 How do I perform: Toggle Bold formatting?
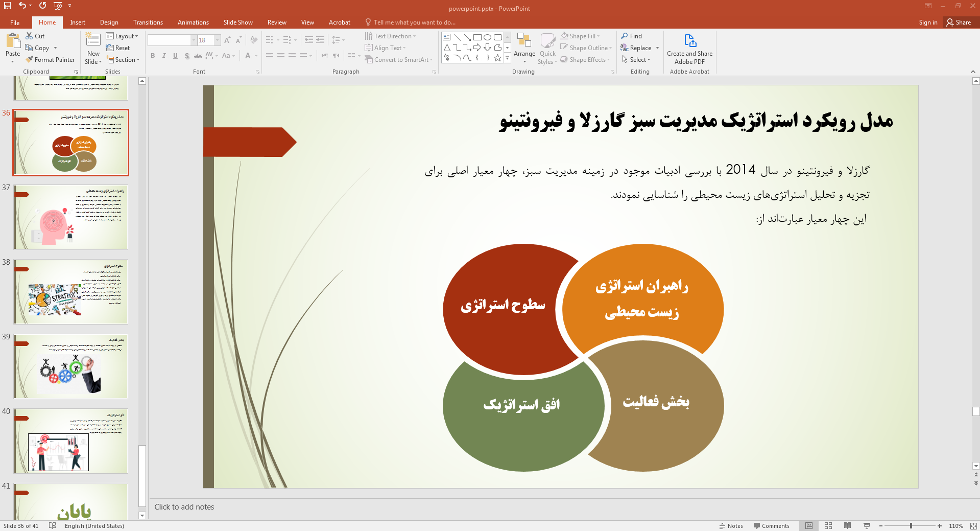153,56
